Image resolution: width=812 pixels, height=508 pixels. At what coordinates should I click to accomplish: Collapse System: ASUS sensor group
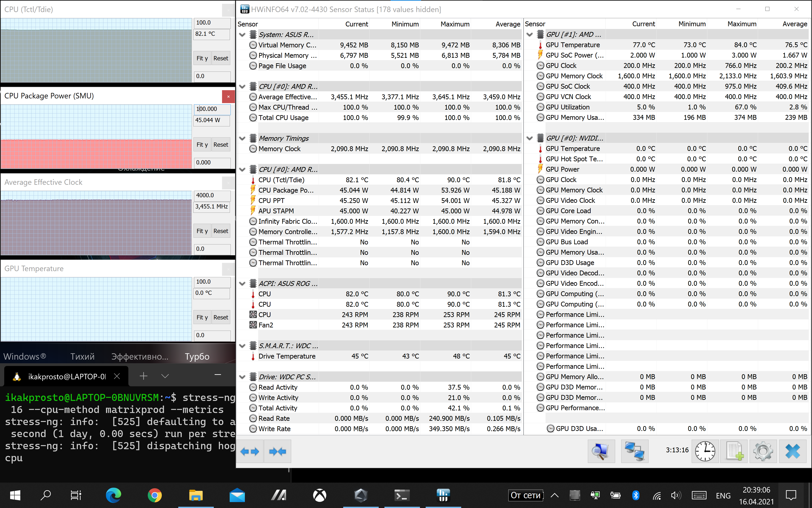[242, 35]
